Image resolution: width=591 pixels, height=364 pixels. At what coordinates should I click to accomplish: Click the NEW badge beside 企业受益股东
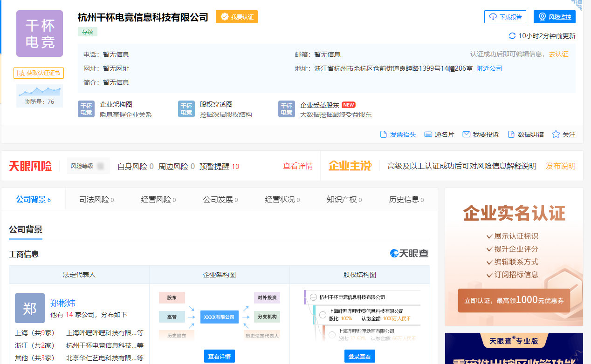[x=349, y=105]
